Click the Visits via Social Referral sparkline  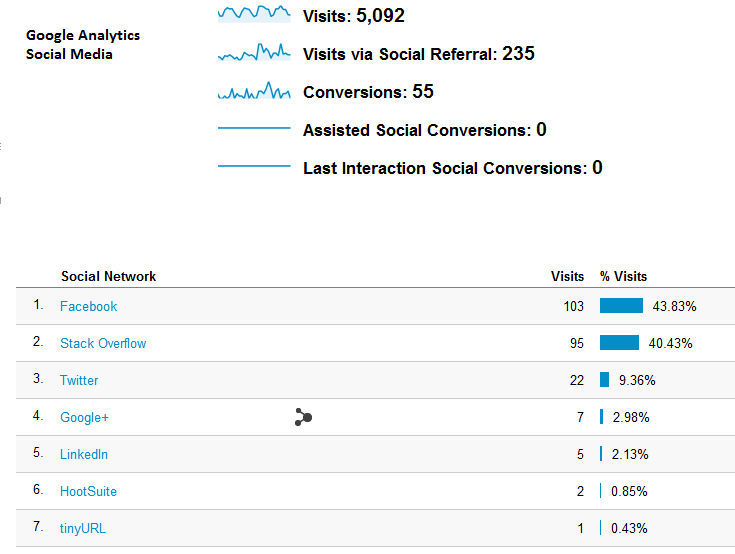254,52
